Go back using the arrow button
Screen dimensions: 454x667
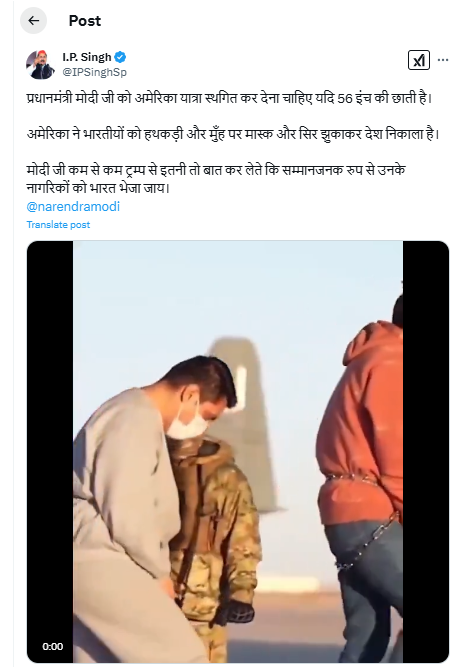33,20
